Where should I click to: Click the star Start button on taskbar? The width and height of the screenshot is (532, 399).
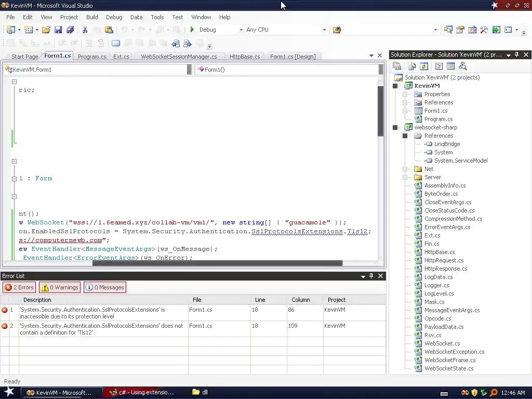point(9,392)
